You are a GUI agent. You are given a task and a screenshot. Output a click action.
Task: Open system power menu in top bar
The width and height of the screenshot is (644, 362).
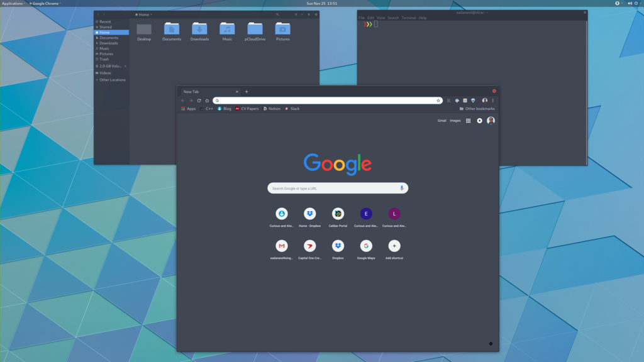pos(636,3)
